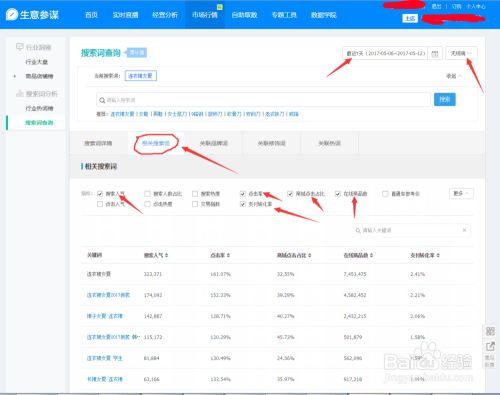Image resolution: width=500 pixels, height=395 pixels.
Task: Uncheck the 商城点击占比 indicator
Action: (290, 194)
